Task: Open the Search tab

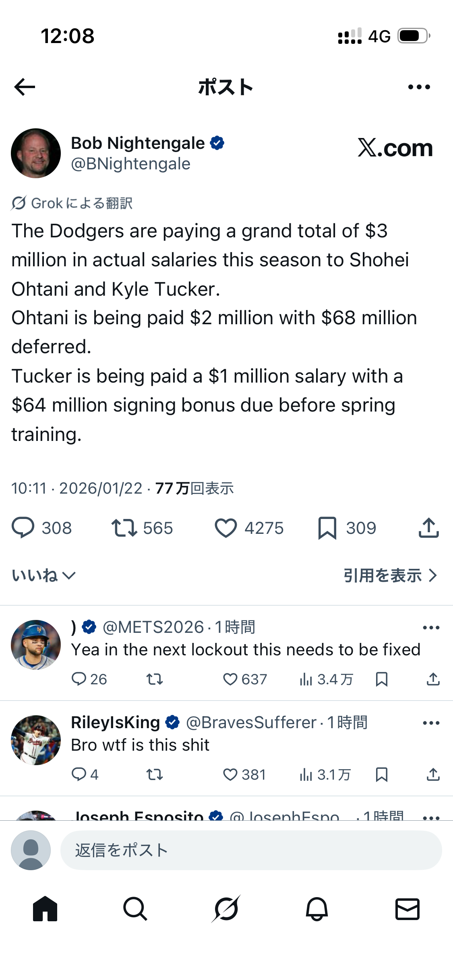Action: click(x=135, y=909)
